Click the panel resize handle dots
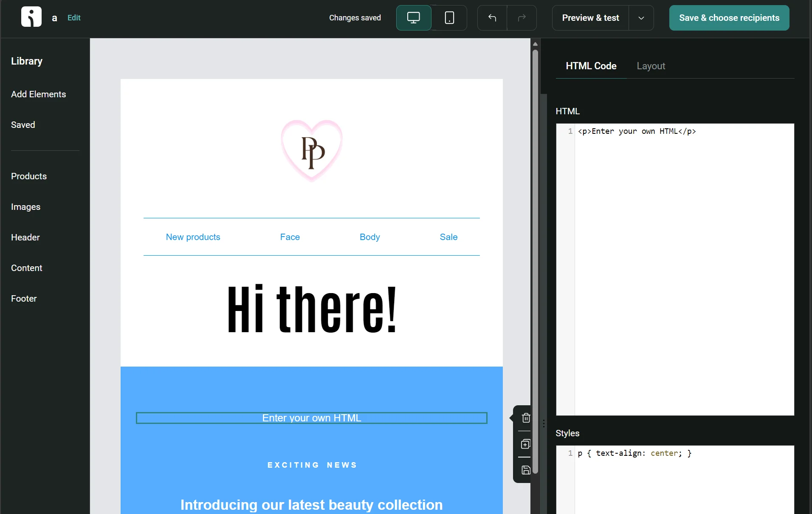The width and height of the screenshot is (812, 514). [544, 424]
